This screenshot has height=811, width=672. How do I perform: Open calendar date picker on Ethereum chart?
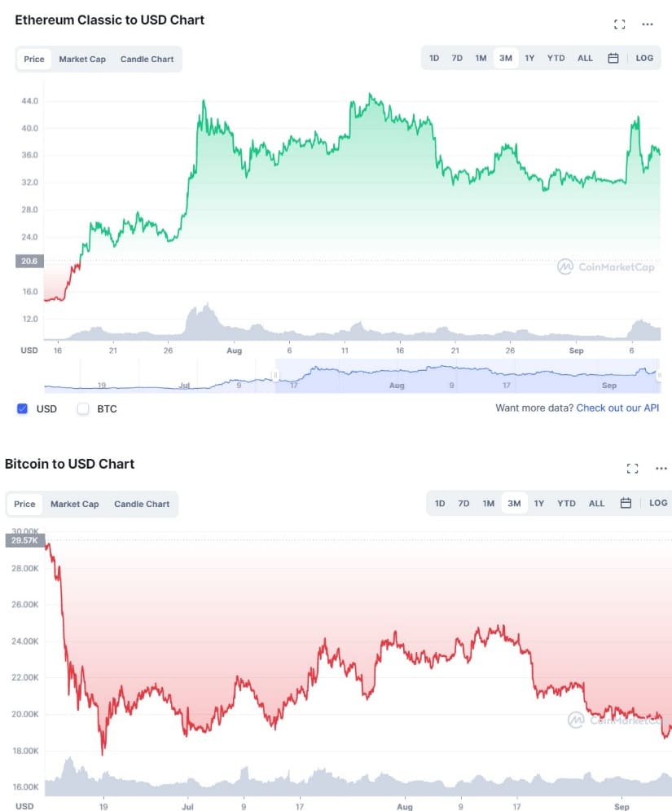pyautogui.click(x=613, y=59)
